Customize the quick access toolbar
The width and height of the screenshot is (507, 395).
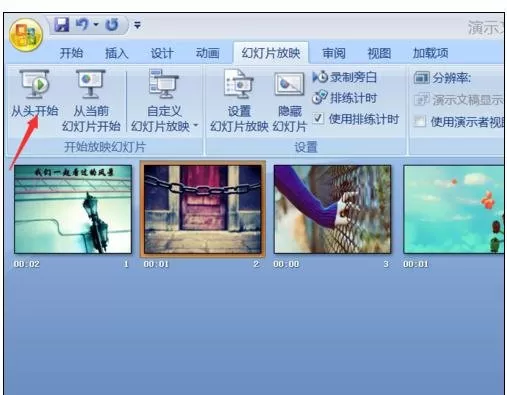click(137, 25)
